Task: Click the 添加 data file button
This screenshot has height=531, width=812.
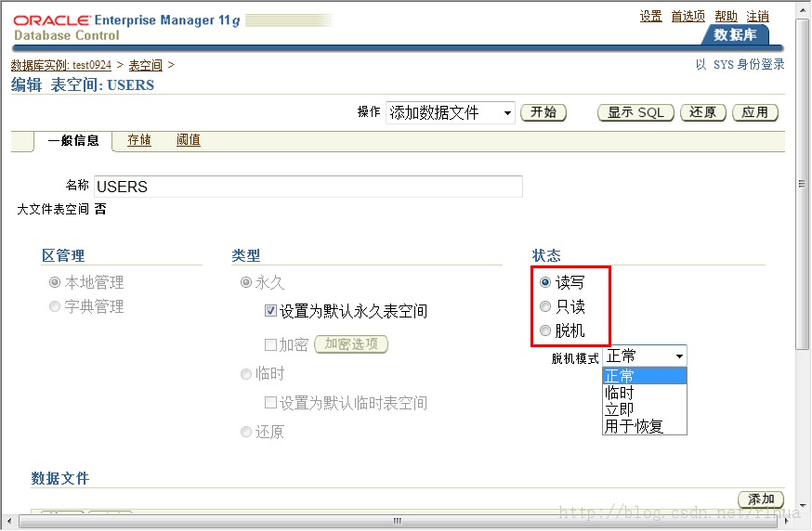Action: (761, 499)
